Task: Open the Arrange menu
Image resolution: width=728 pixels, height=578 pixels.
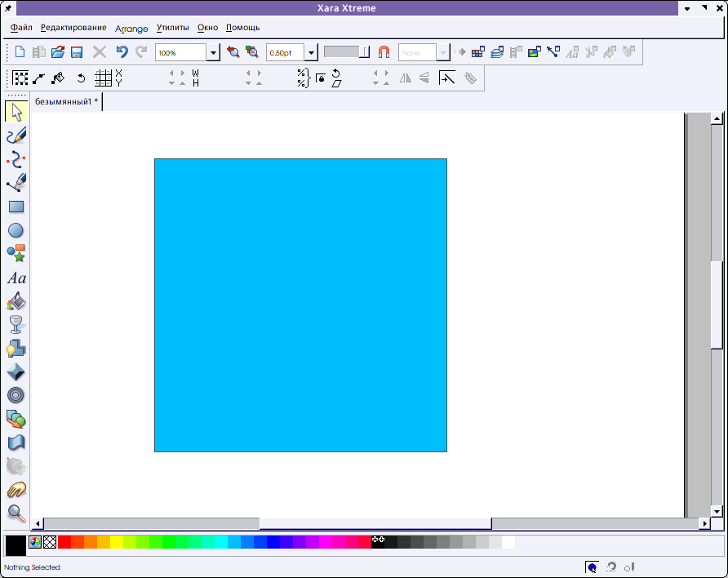Action: tap(131, 28)
